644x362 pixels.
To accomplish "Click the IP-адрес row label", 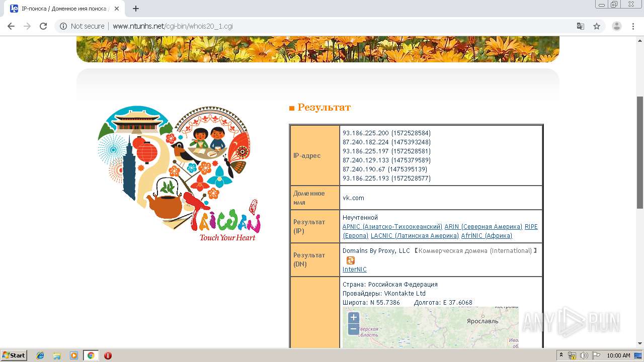I will click(307, 156).
